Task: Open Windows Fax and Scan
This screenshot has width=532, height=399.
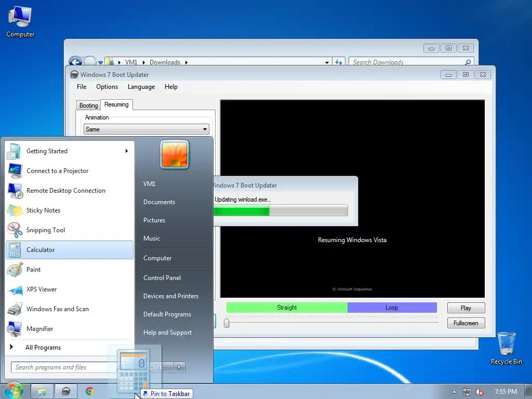Action: tap(70, 309)
